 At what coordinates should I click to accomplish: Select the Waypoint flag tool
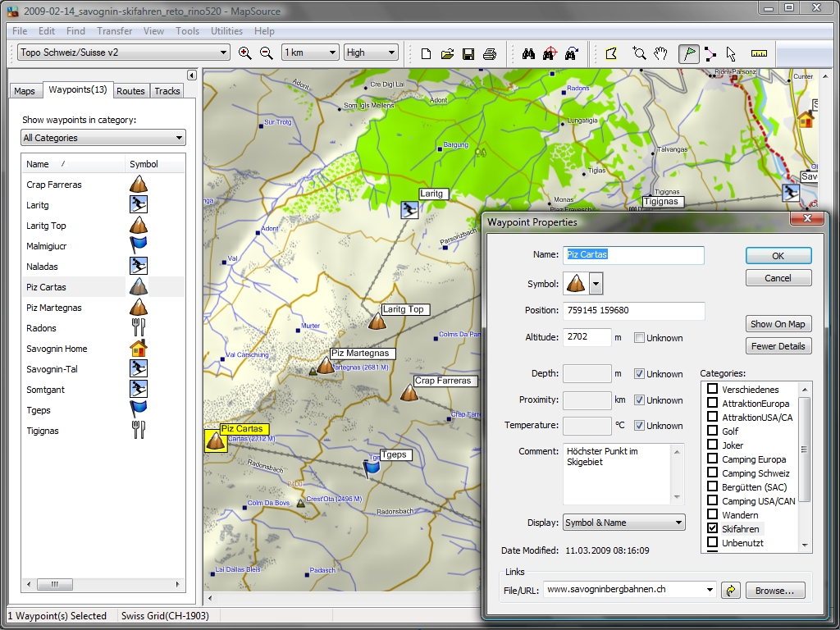[689, 53]
